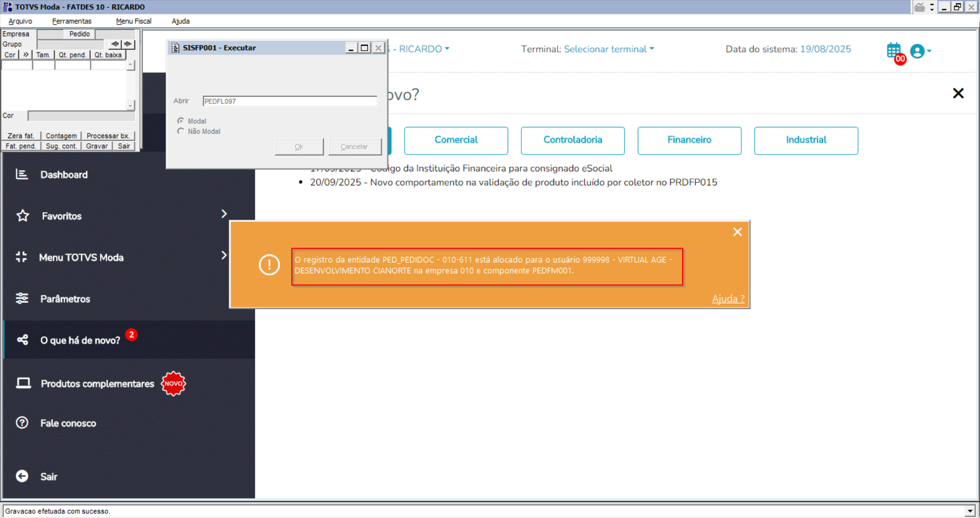Click the question mark icon for Fale conosco
This screenshot has width=980, height=518.
pos(22,423)
